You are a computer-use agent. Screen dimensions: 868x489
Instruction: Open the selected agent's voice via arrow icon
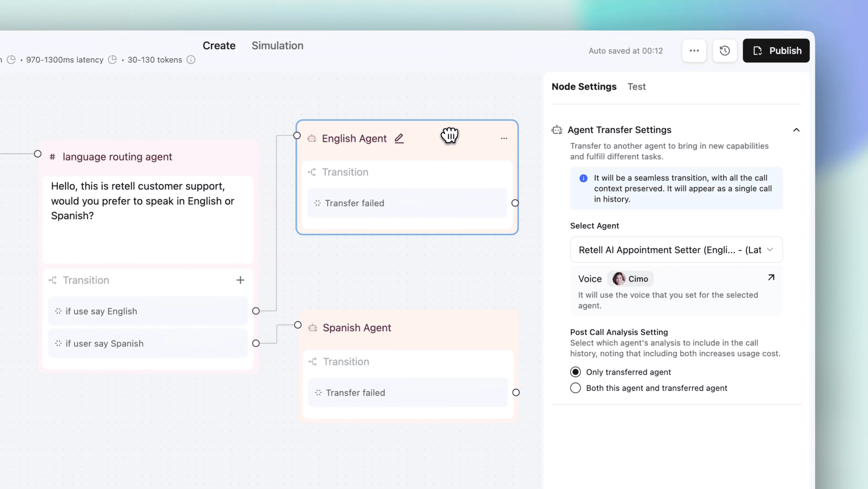pos(771,277)
